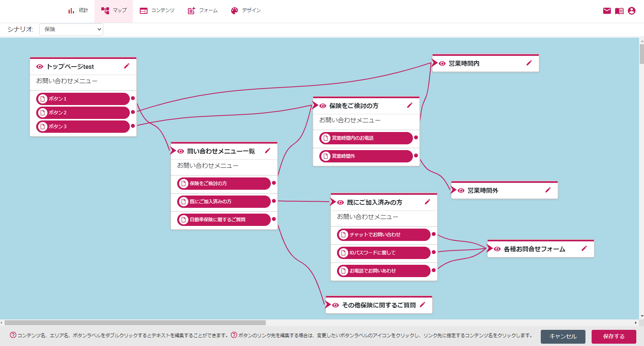
Task: Edit the 営業時間内 node with its pencil icon
Action: point(529,63)
